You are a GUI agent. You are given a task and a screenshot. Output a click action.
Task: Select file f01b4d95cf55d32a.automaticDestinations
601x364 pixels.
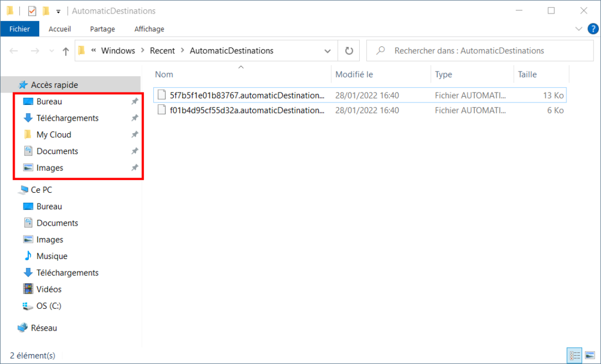click(x=247, y=110)
